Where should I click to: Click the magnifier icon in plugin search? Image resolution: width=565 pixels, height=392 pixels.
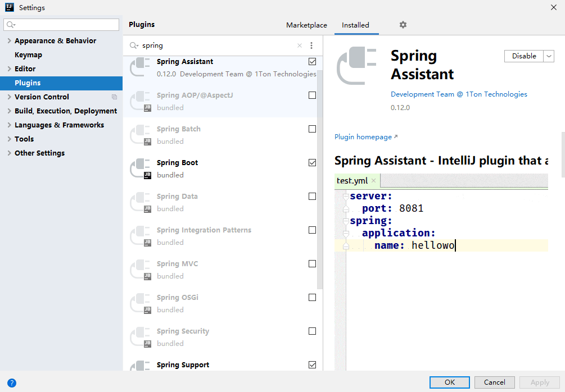tap(134, 45)
